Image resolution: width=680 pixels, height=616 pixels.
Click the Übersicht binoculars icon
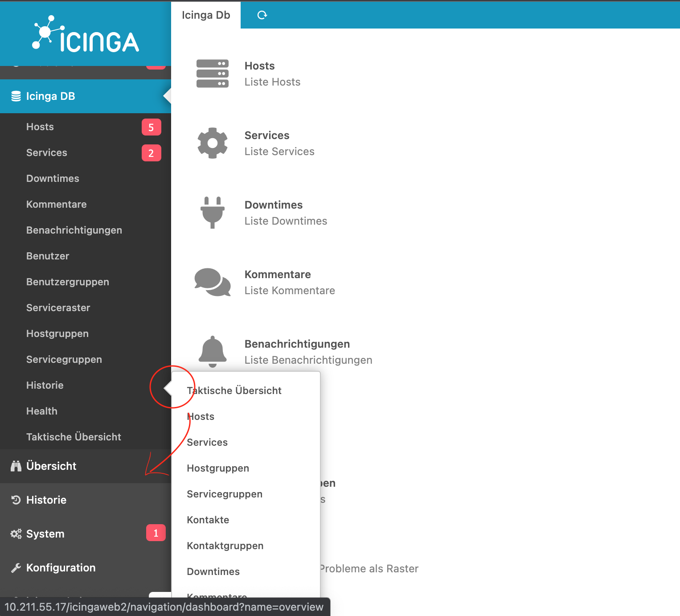[x=16, y=466]
